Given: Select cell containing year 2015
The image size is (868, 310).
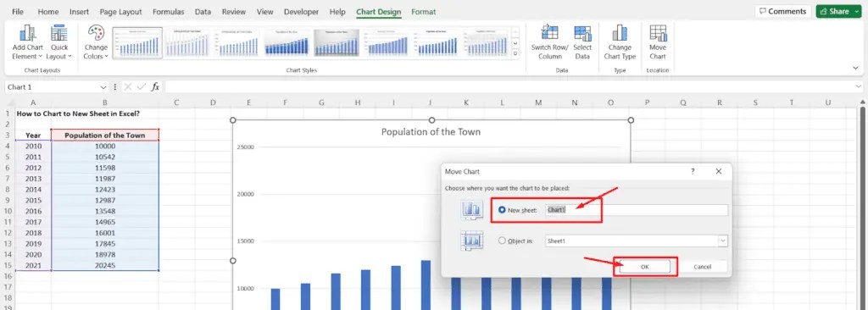Looking at the screenshot, I should click(33, 200).
